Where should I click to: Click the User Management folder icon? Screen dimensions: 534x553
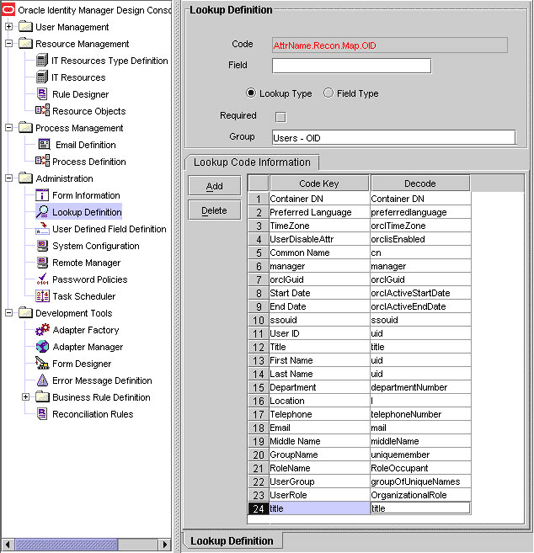pyautogui.click(x=26, y=26)
